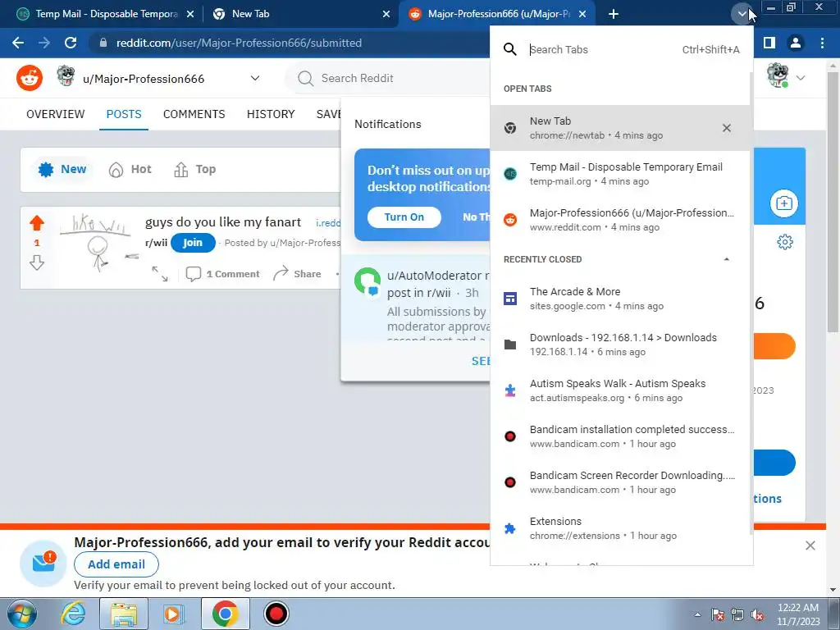Open Windows Media Player from taskbar
This screenshot has width=840, height=630.
pyautogui.click(x=173, y=614)
